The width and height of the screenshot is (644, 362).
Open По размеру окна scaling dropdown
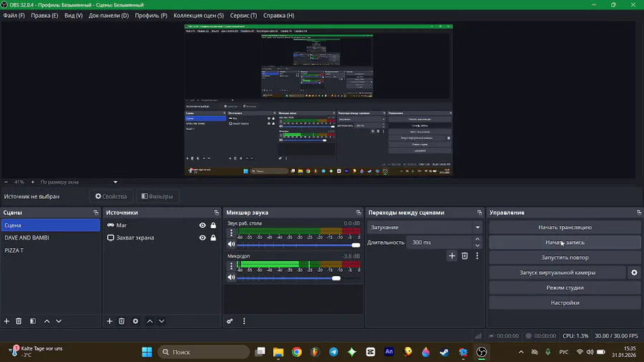79,182
